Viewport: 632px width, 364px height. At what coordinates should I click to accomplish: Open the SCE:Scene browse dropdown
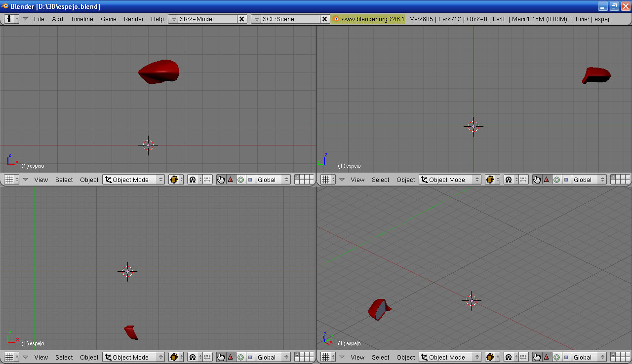[256, 19]
